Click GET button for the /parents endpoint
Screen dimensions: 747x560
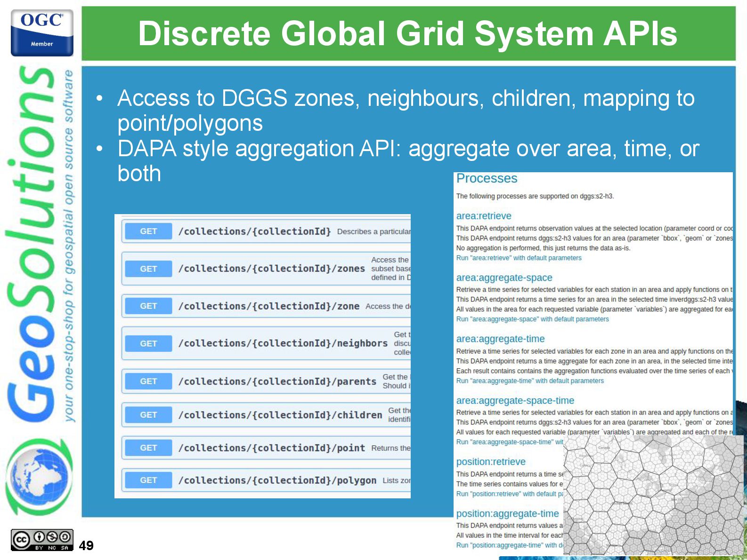click(148, 381)
